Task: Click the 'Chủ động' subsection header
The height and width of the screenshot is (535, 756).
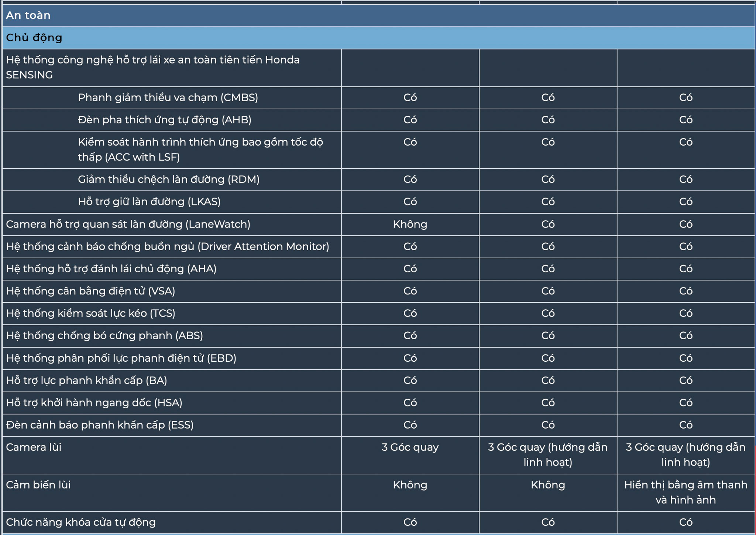Action: 34,38
